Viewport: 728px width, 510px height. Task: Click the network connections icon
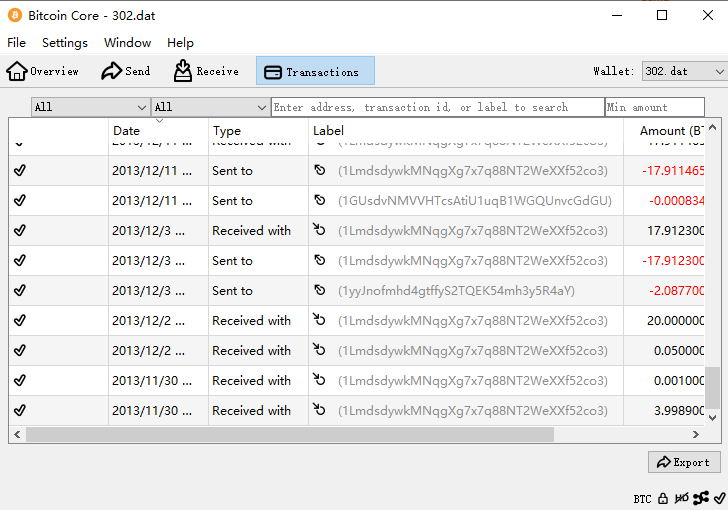click(700, 498)
